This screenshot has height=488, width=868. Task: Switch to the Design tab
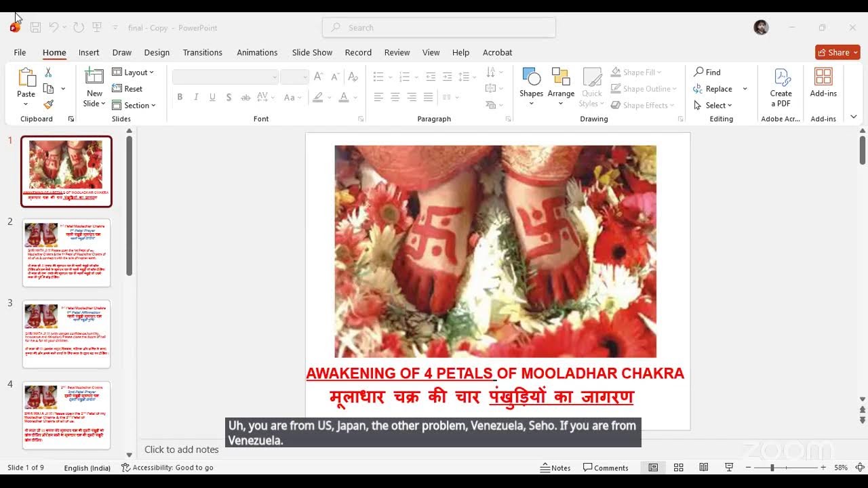[x=157, y=52]
